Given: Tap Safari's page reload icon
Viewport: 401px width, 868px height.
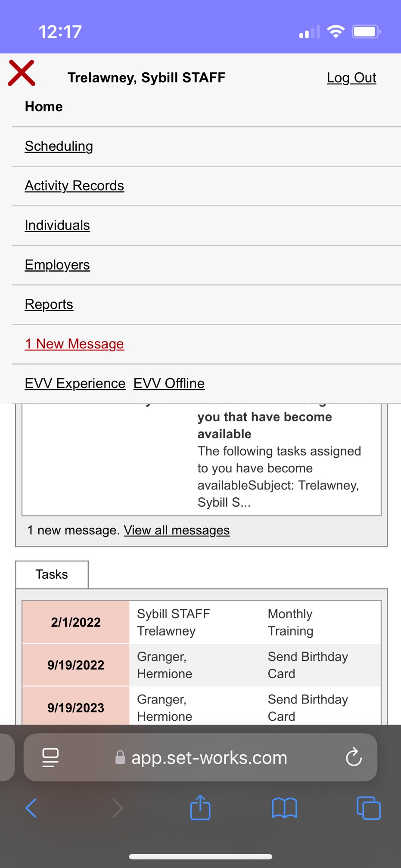Looking at the screenshot, I should point(354,757).
